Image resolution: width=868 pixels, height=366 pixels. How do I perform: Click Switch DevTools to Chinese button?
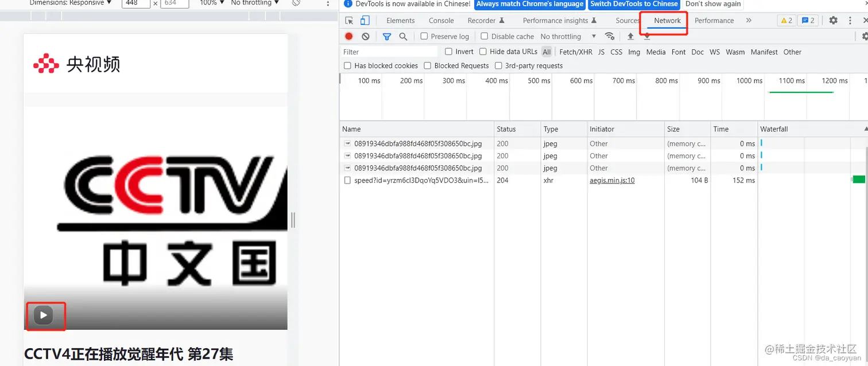coord(634,3)
